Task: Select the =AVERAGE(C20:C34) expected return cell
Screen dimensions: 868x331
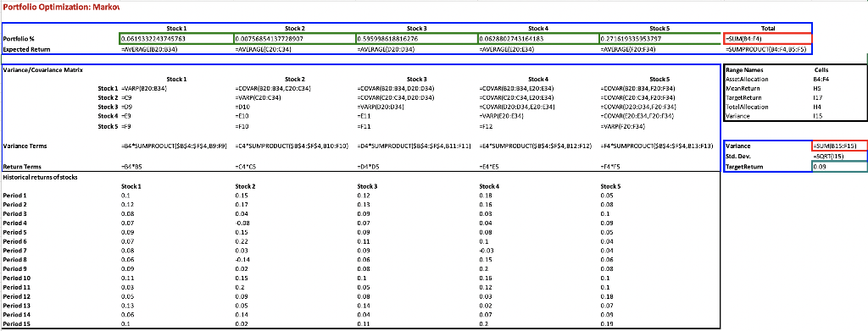Action: (x=264, y=50)
